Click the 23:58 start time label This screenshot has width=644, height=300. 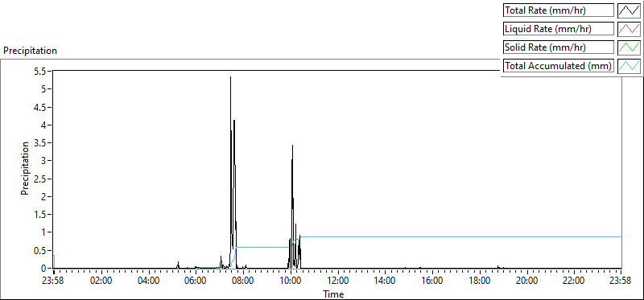click(54, 282)
